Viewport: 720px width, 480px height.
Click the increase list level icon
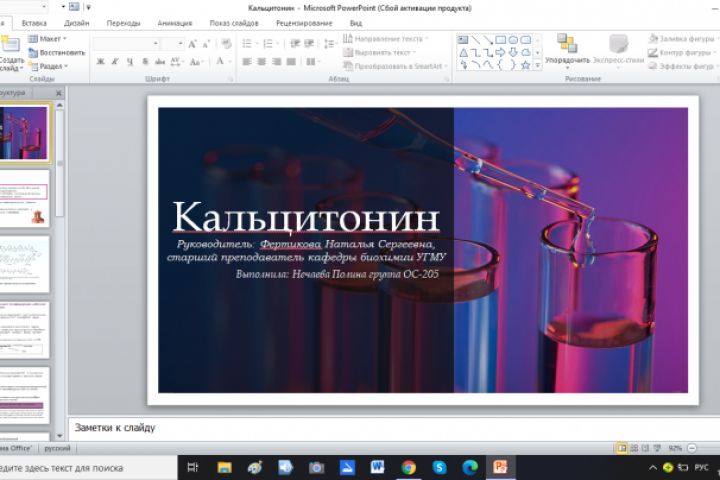coord(309,44)
